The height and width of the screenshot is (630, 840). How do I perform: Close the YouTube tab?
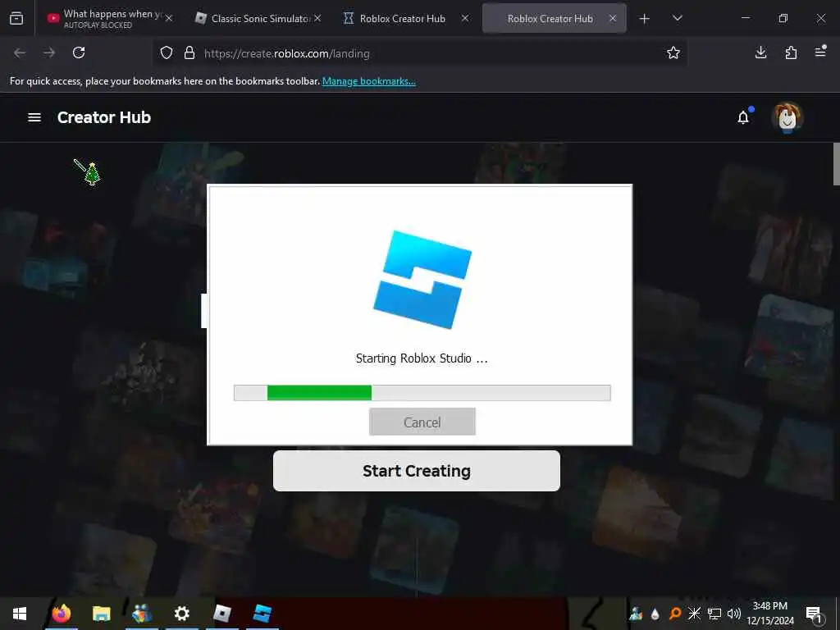[x=169, y=18]
